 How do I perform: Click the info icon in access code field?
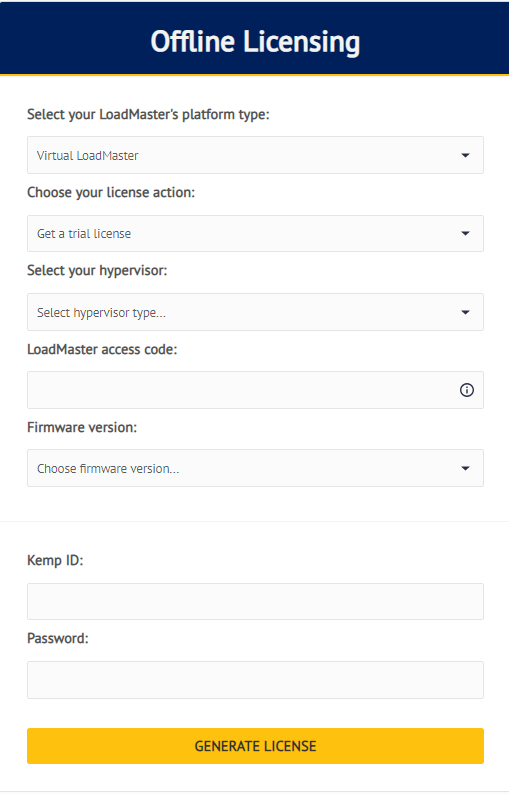click(466, 390)
